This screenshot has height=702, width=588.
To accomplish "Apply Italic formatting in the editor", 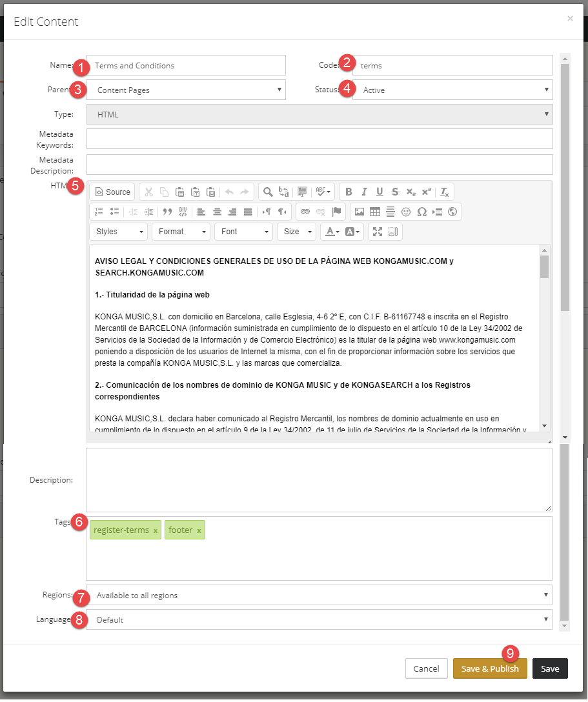I will [x=364, y=192].
